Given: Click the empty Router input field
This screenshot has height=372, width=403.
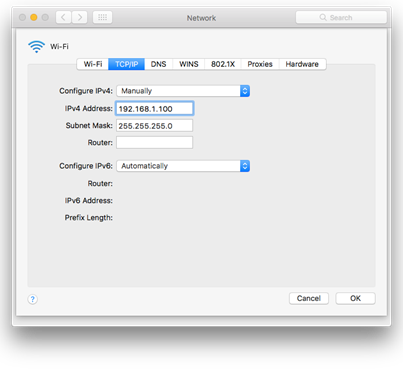Looking at the screenshot, I should (x=154, y=143).
